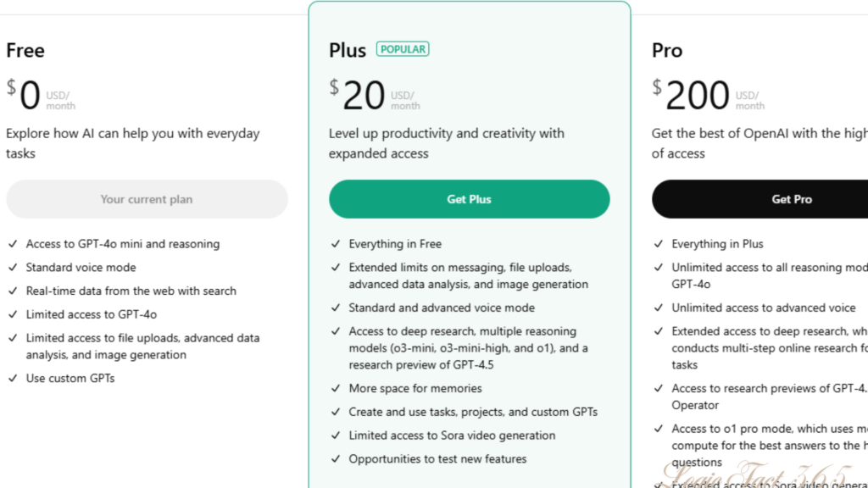This screenshot has height=488, width=868.
Task: Click the checkmark beside "Use custom GPTs"
Action: pos(13,379)
